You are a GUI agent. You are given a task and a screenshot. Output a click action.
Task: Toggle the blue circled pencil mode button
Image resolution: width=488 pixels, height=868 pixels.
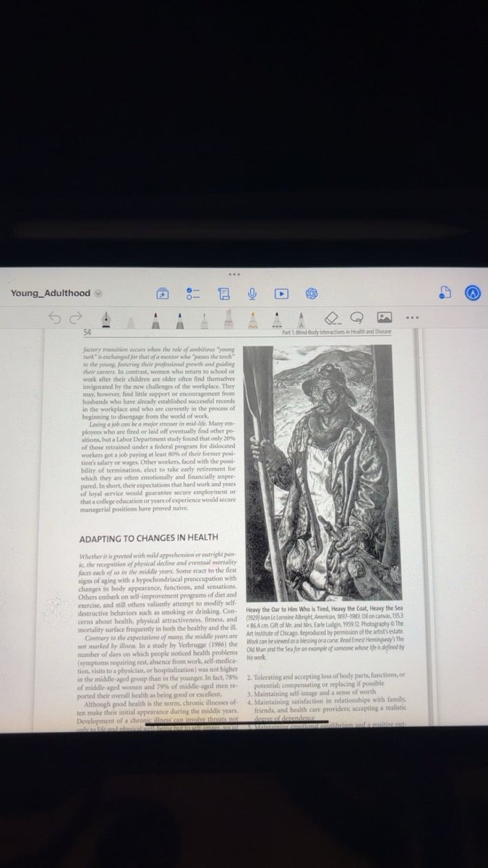click(473, 293)
